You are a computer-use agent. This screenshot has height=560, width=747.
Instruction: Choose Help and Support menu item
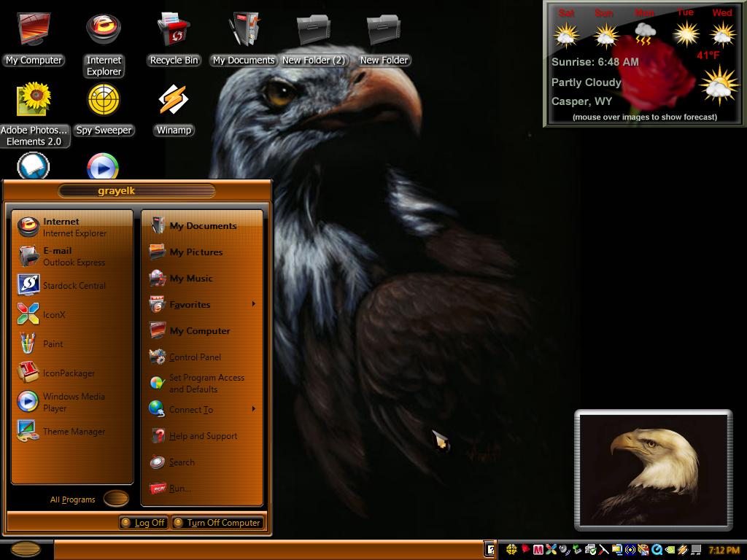[202, 436]
